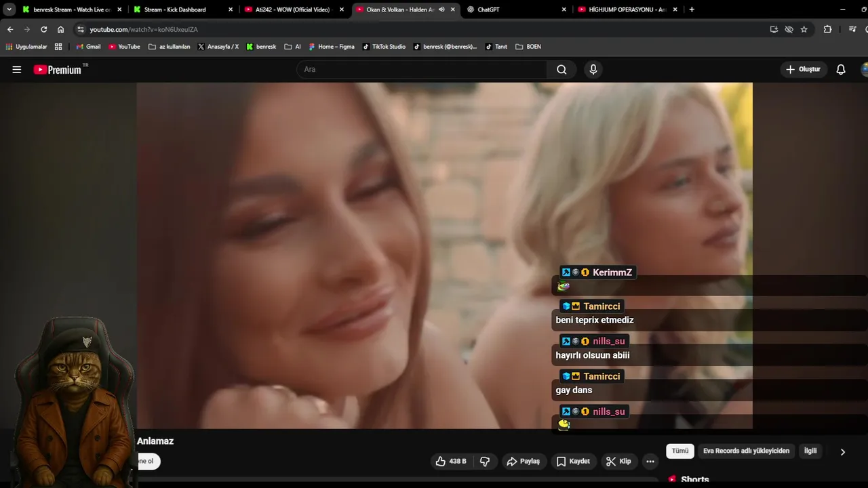Open the YouTube hamburger guide menu
This screenshot has width=868, height=488.
(x=17, y=69)
